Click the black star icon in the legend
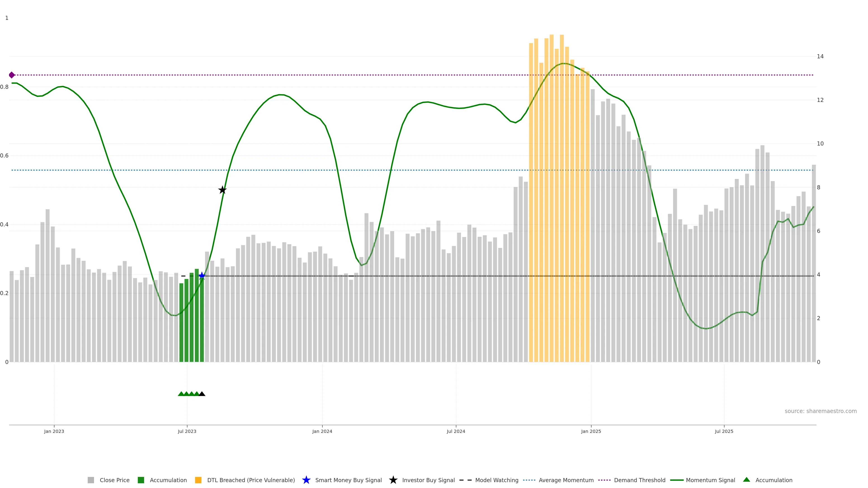This screenshot has width=868, height=488. [x=393, y=480]
